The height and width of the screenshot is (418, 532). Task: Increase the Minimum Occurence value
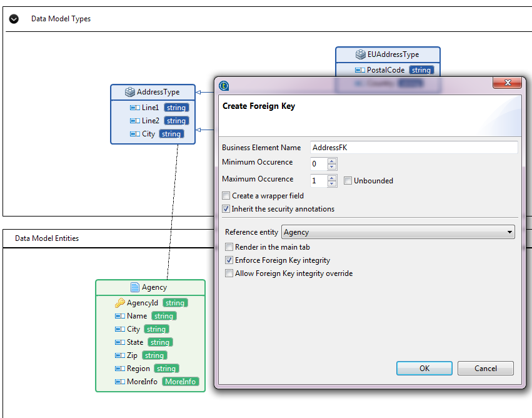(332, 161)
